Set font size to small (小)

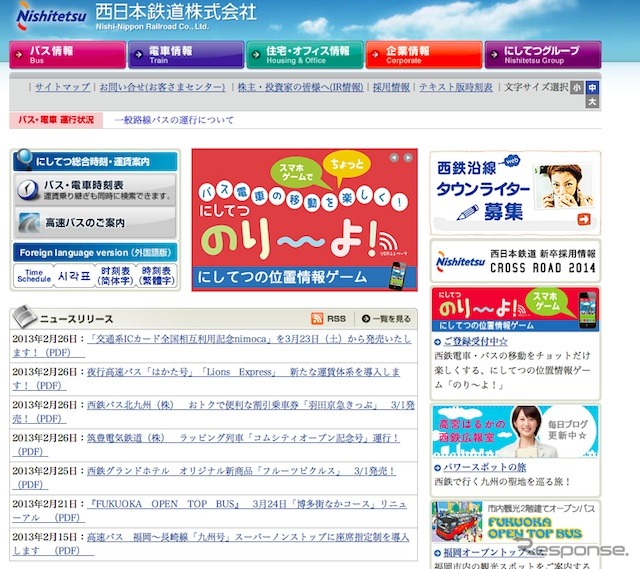(577, 87)
